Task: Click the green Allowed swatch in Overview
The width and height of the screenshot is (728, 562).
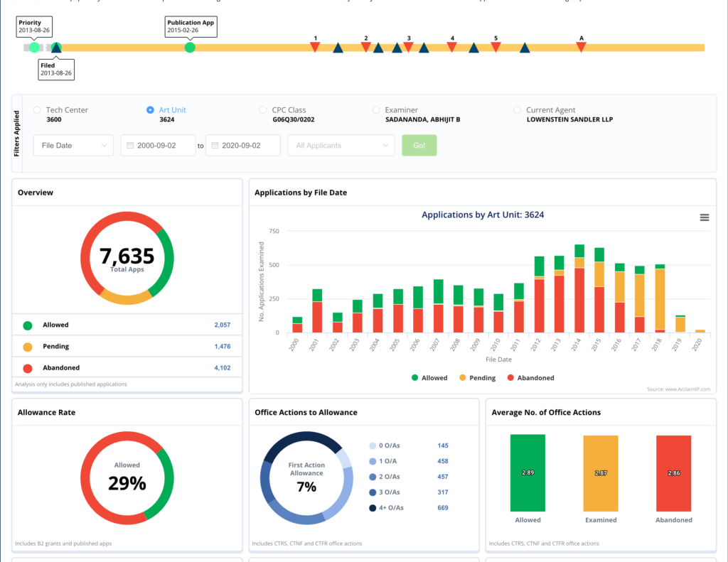Action: (28, 325)
